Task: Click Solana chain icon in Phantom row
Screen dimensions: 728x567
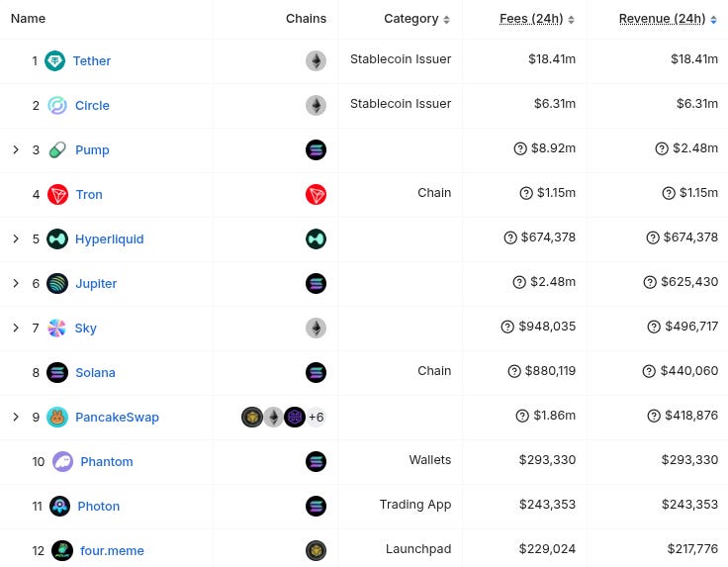Action: point(316,461)
